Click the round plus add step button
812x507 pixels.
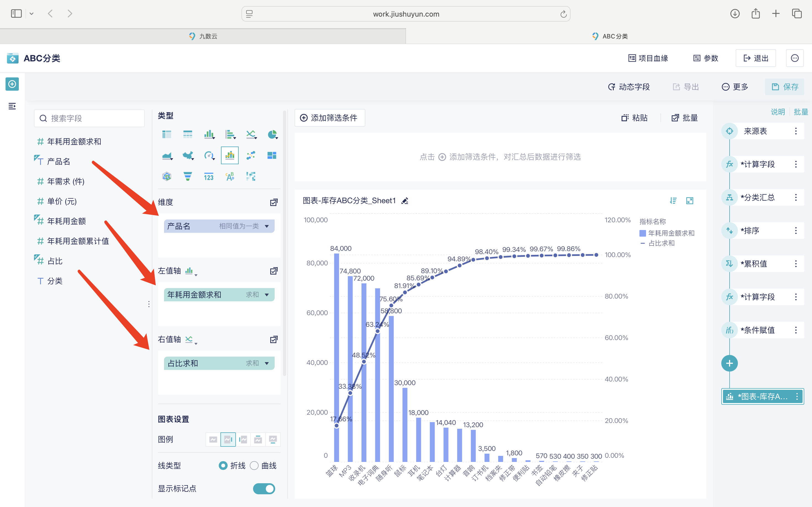point(729,363)
